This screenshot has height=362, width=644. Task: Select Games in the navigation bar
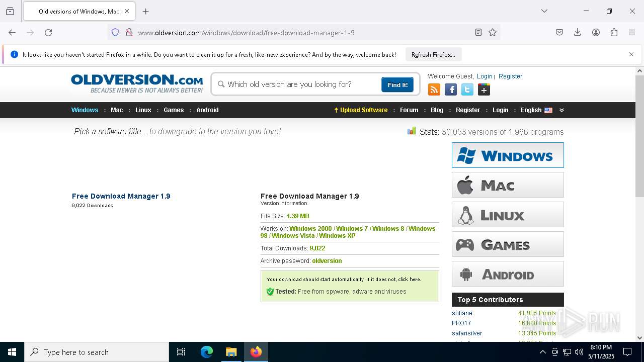pos(174,110)
